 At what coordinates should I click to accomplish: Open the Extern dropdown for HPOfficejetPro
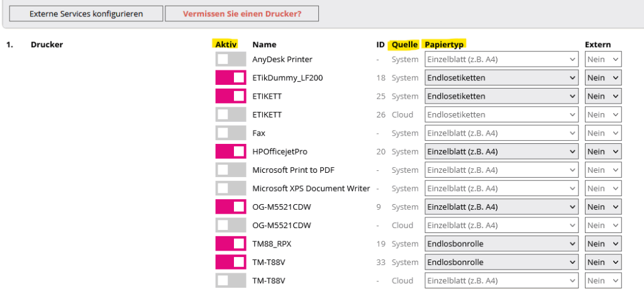point(603,151)
